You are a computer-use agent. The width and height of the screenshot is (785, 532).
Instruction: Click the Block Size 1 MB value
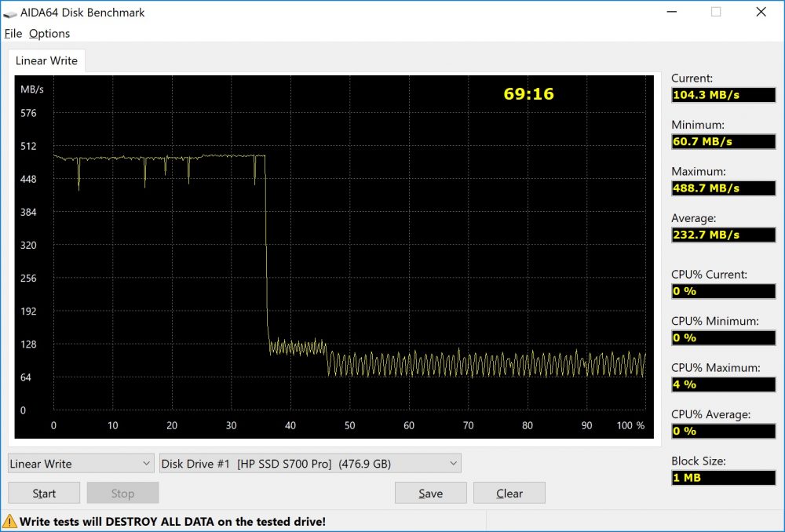723,477
